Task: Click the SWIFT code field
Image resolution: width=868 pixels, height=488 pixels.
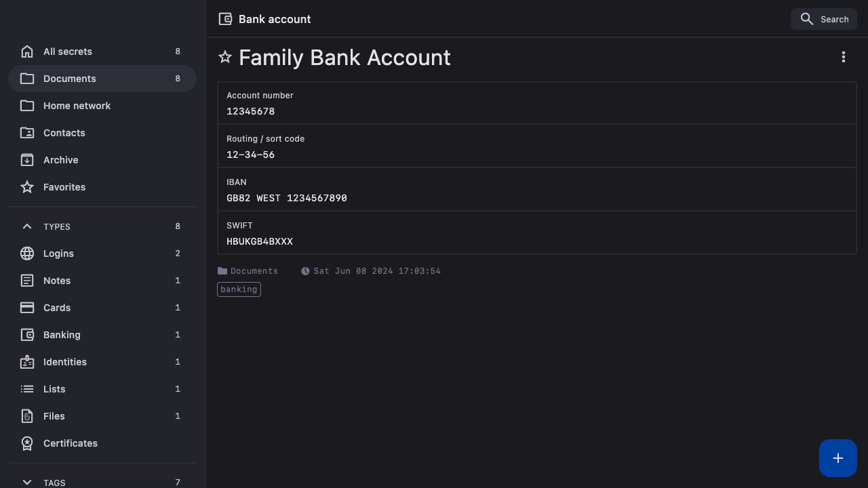Action: pyautogui.click(x=260, y=242)
